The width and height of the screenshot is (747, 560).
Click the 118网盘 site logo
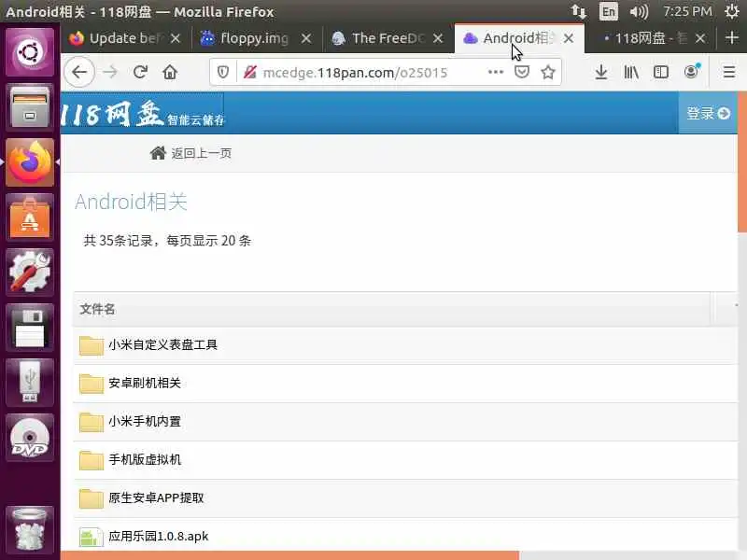143,114
